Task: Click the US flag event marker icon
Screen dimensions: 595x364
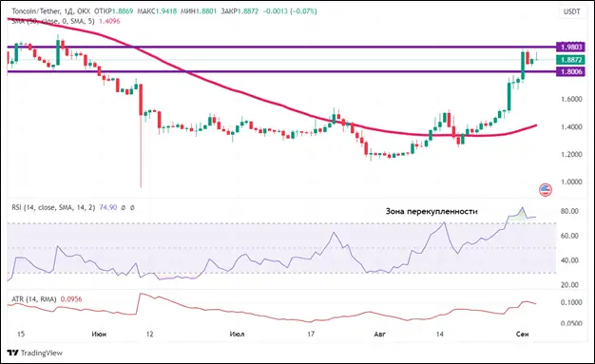Action: (546, 190)
